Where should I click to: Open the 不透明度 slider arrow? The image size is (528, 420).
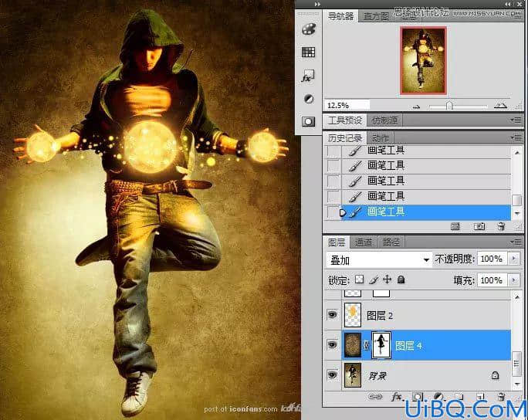pyautogui.click(x=513, y=259)
